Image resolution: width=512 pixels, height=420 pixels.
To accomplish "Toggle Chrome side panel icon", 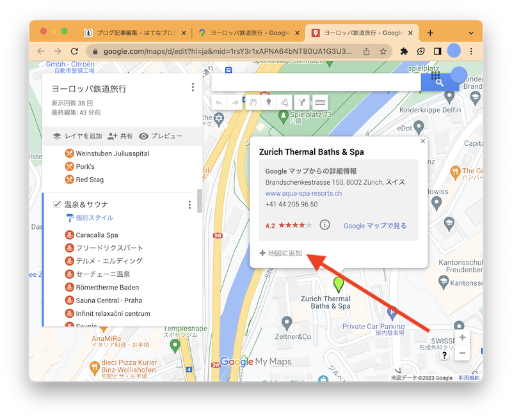I will (438, 51).
